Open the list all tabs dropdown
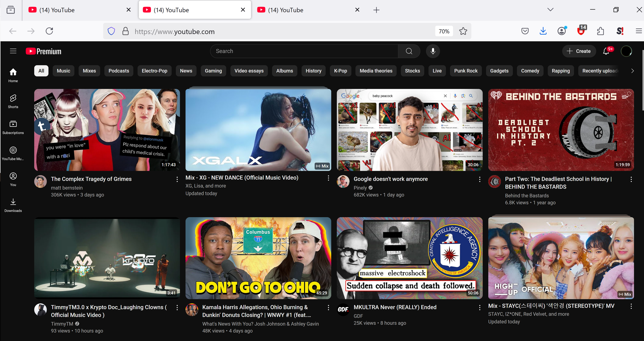 550,10
